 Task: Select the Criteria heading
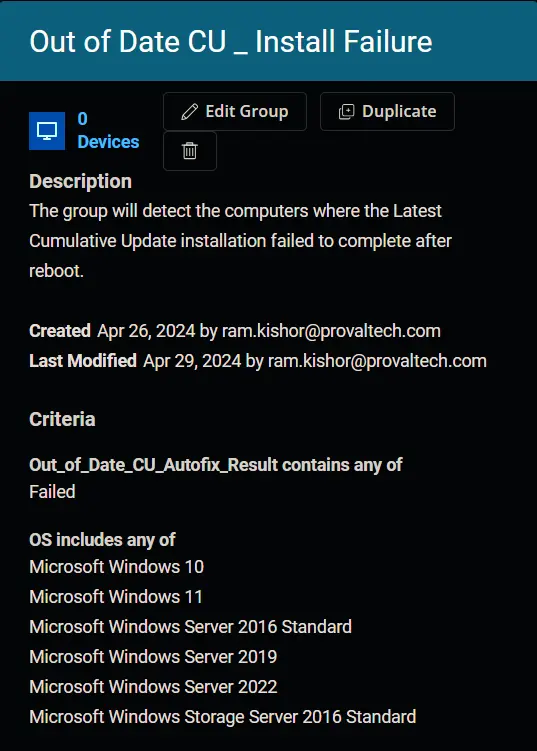coord(62,420)
